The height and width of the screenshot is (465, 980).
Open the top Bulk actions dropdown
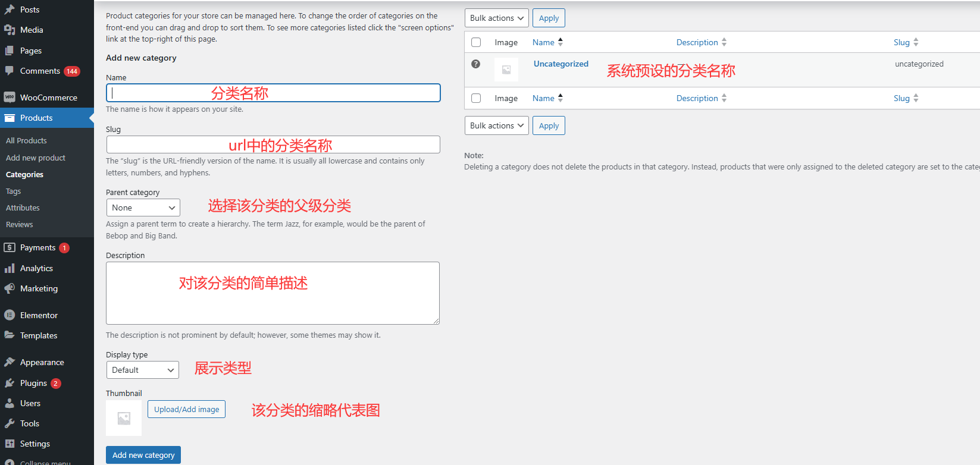tap(497, 18)
